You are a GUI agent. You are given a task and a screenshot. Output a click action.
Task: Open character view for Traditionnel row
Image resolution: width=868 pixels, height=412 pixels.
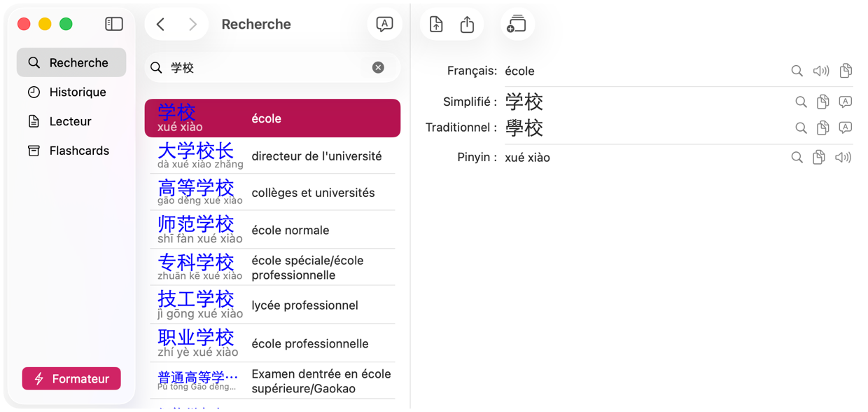846,128
